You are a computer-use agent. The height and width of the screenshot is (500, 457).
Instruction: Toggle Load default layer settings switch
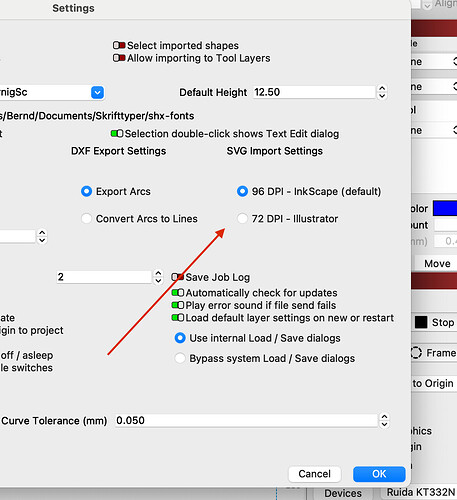pyautogui.click(x=178, y=318)
